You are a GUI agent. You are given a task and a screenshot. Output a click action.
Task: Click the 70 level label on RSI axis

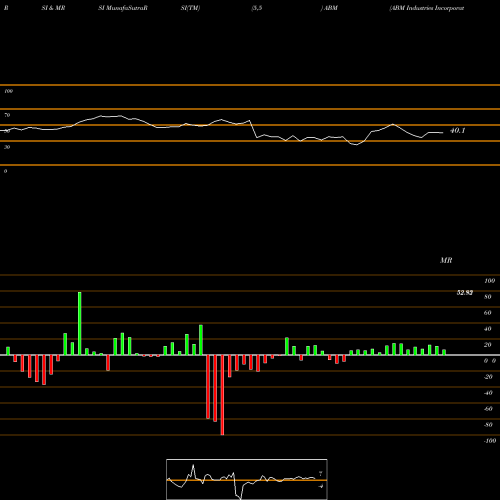point(7,115)
